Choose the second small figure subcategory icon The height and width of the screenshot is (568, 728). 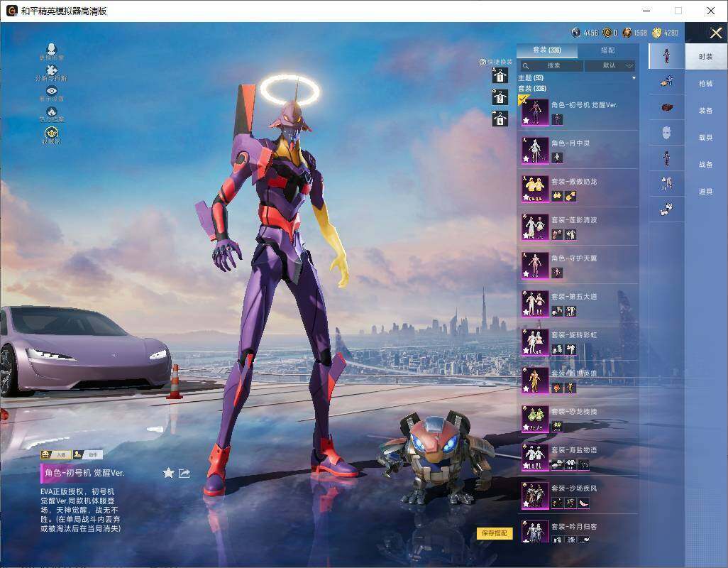(x=667, y=158)
